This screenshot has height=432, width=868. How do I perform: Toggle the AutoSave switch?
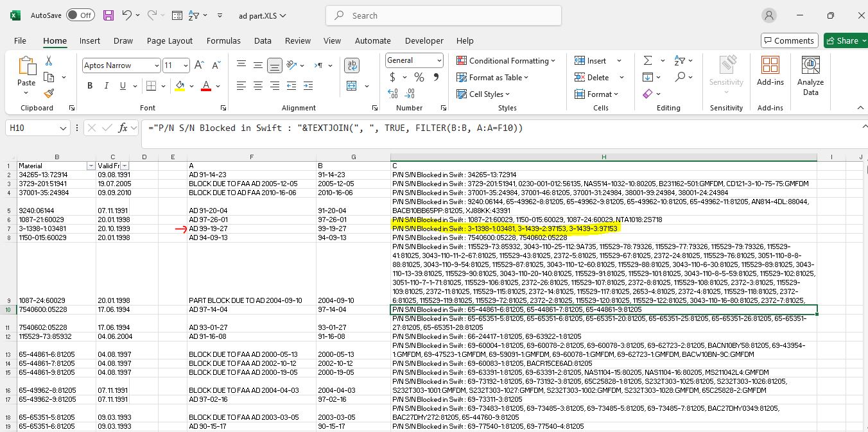tap(80, 15)
